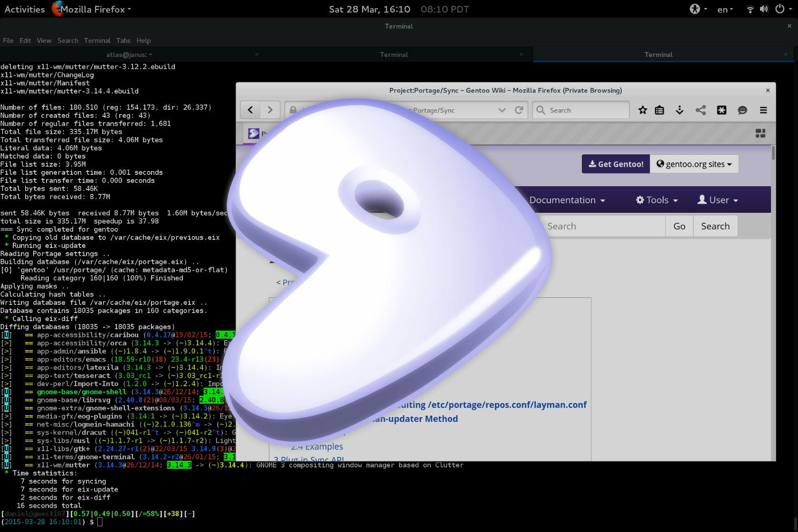Image resolution: width=798 pixels, height=532 pixels.
Task: Click 'app-editors/emacs' in terminal output
Action: pyautogui.click(x=71, y=360)
